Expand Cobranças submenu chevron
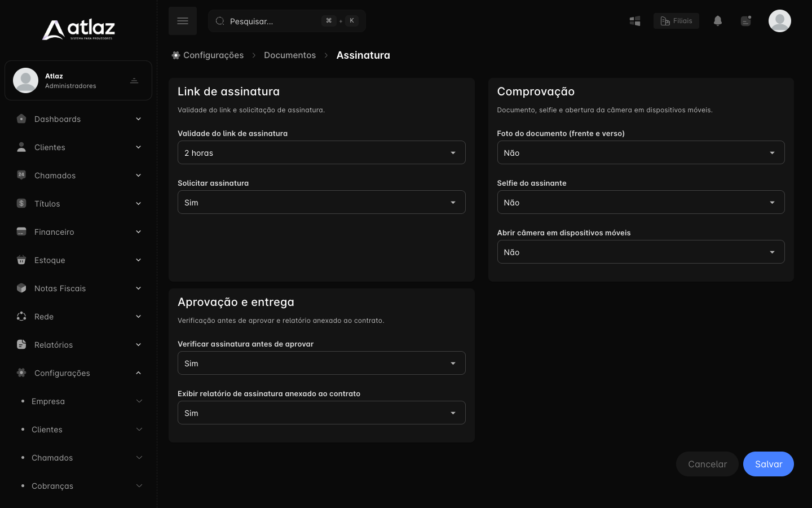The height and width of the screenshot is (508, 812). coord(139,485)
